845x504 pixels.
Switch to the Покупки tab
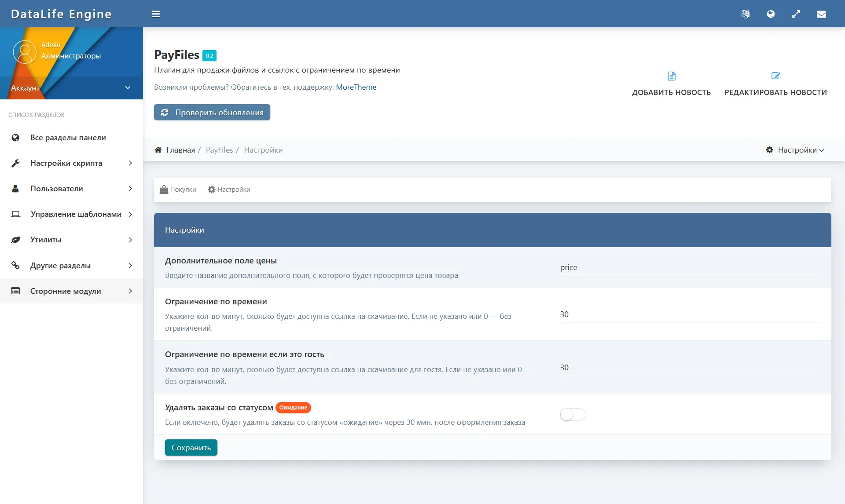(178, 190)
